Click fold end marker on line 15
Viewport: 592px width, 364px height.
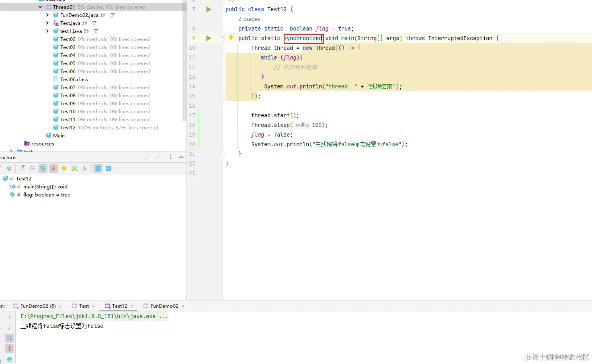tap(223, 96)
